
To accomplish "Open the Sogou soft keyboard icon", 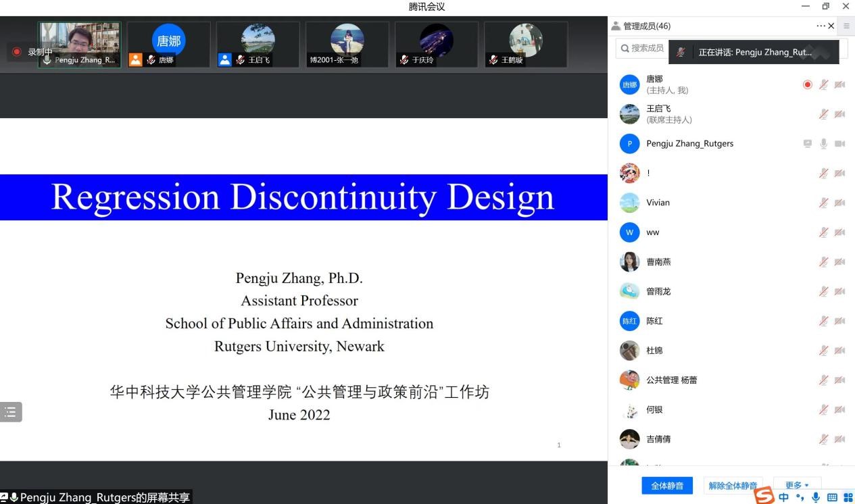I will click(x=832, y=497).
